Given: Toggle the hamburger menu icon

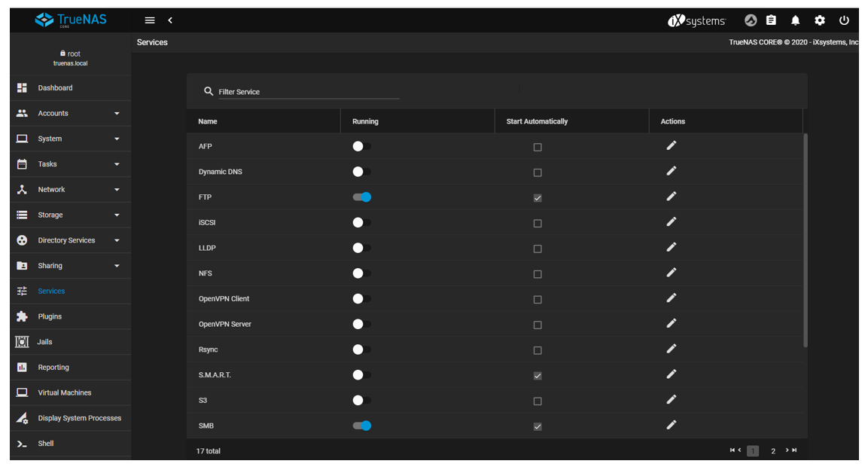Looking at the screenshot, I should pos(150,20).
